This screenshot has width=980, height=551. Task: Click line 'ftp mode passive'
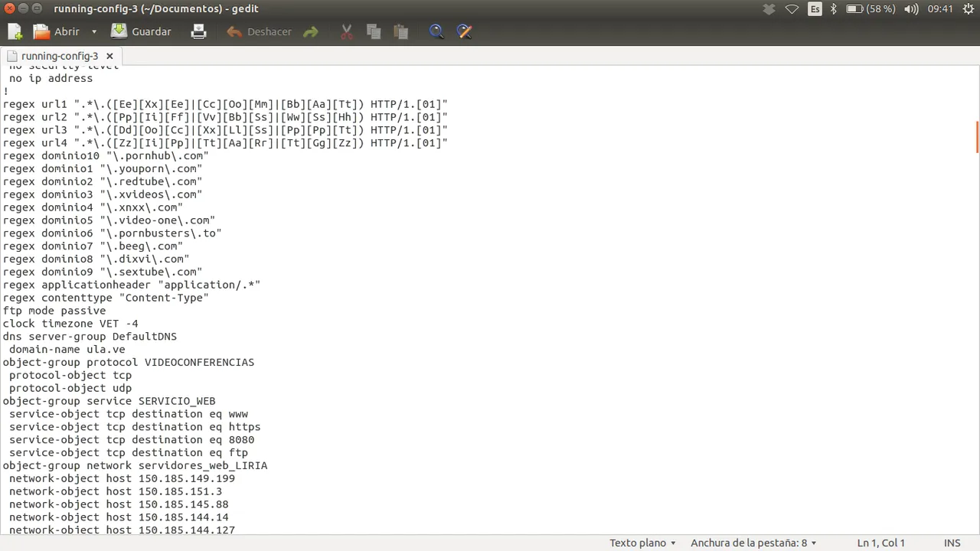[54, 311]
